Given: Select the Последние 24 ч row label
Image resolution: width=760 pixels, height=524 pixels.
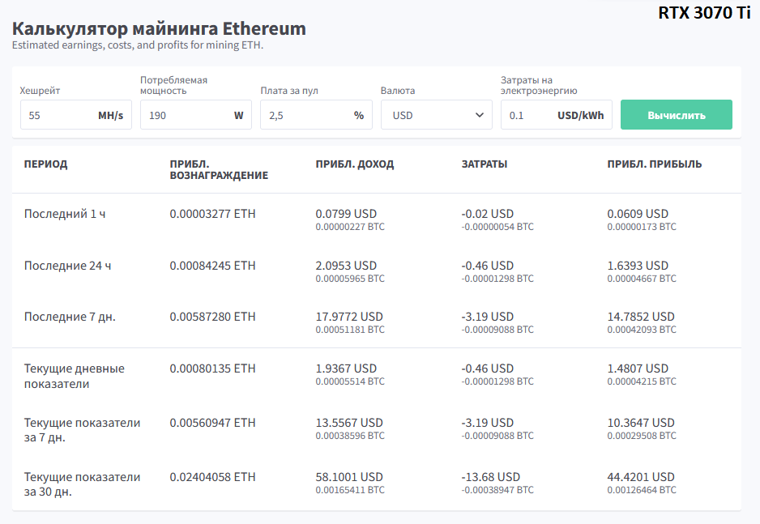Looking at the screenshot, I should point(68,265).
